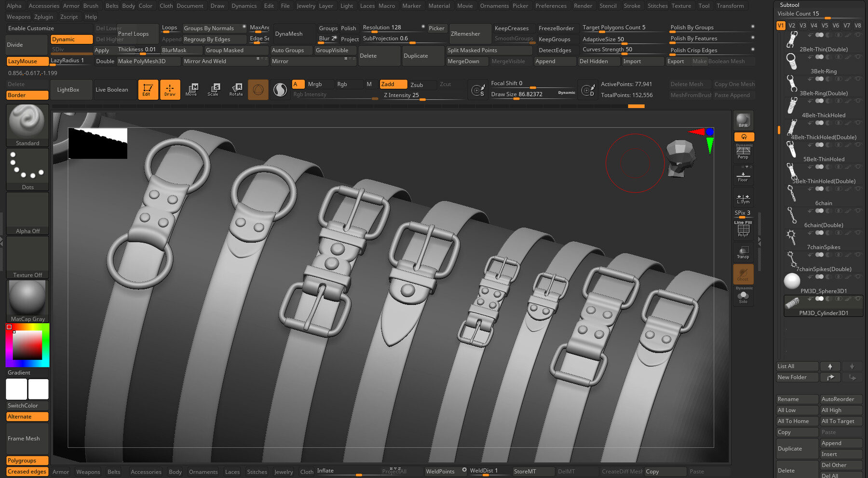Enable Zsub sculpt mode
The width and height of the screenshot is (868, 478).
pos(417,84)
